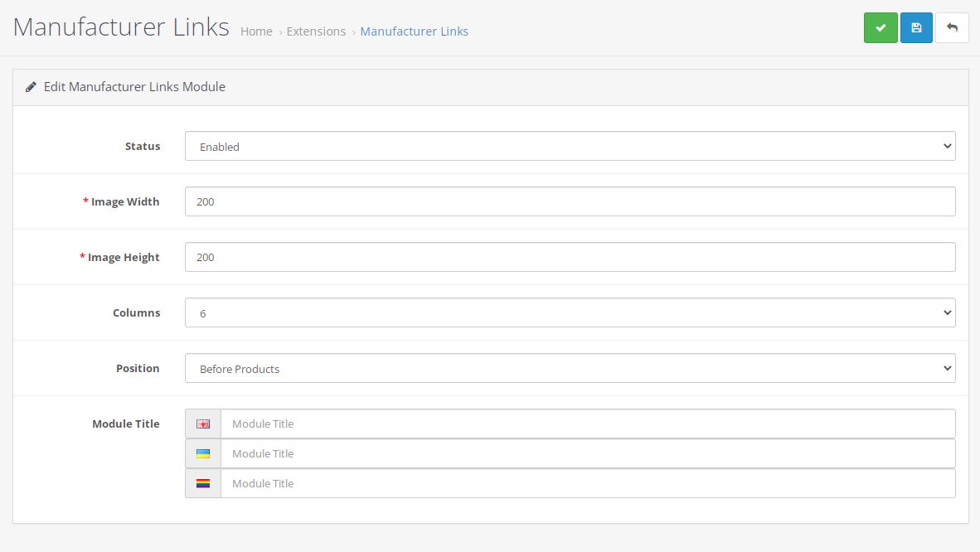
Task: Click the third Module Title input (rainbow flag)
Action: (588, 483)
